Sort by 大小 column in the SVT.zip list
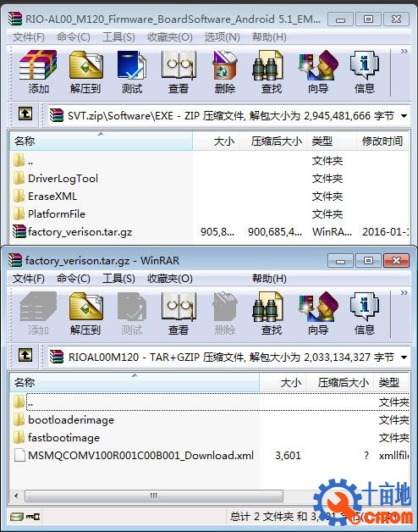This screenshot has height=532, width=418. coord(216,141)
